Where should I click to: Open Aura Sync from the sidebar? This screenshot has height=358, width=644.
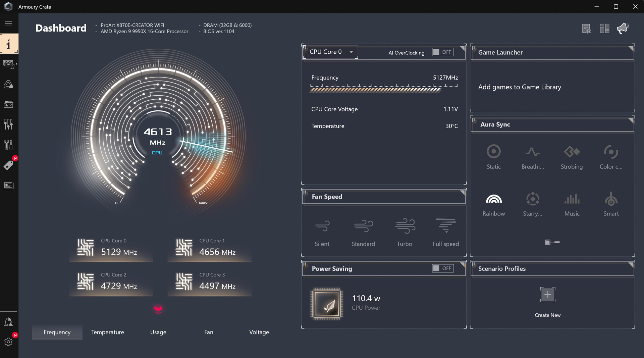coord(8,85)
